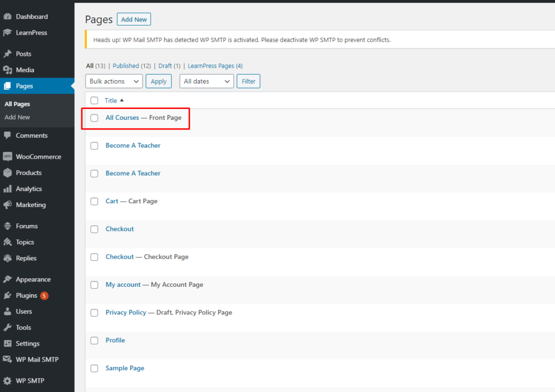Image resolution: width=555 pixels, height=392 pixels.
Task: Expand the All dates filter dropdown
Action: point(206,81)
